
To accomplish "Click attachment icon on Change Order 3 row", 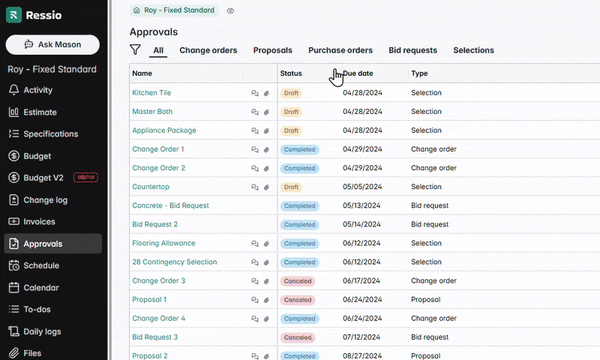I will pyautogui.click(x=266, y=281).
